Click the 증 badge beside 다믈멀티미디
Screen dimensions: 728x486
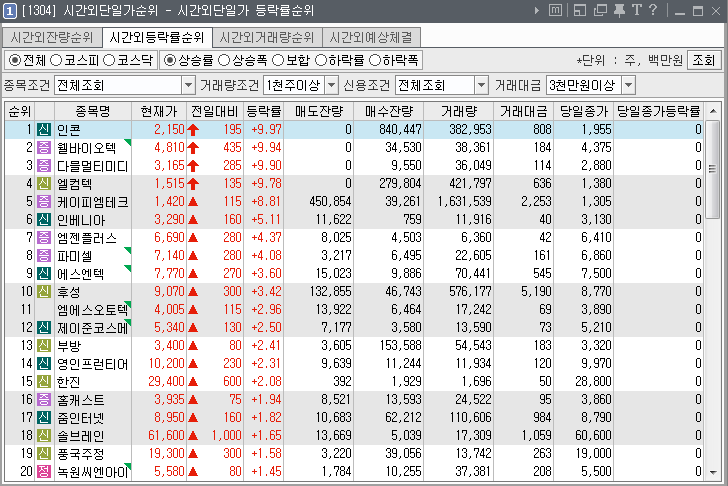44,166
